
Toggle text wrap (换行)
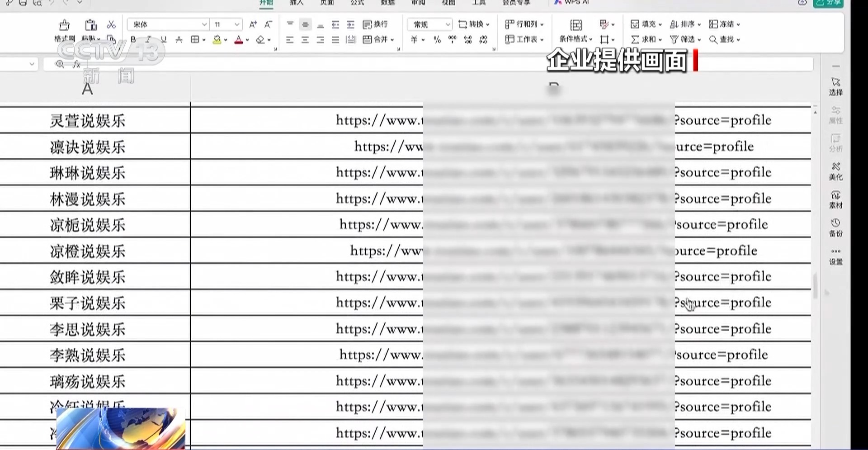click(x=375, y=24)
